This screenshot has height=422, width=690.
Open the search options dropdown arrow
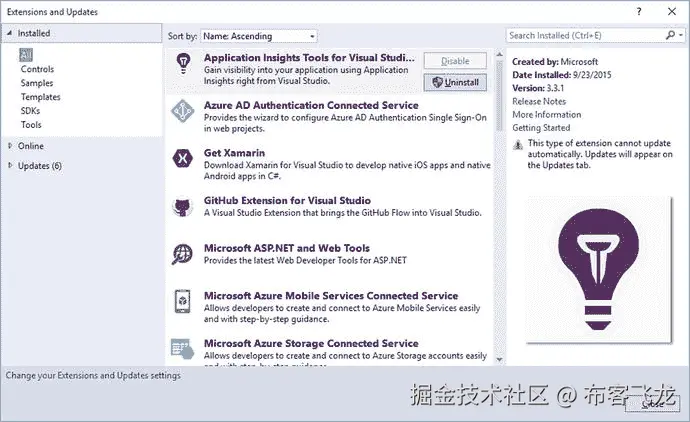click(x=681, y=35)
